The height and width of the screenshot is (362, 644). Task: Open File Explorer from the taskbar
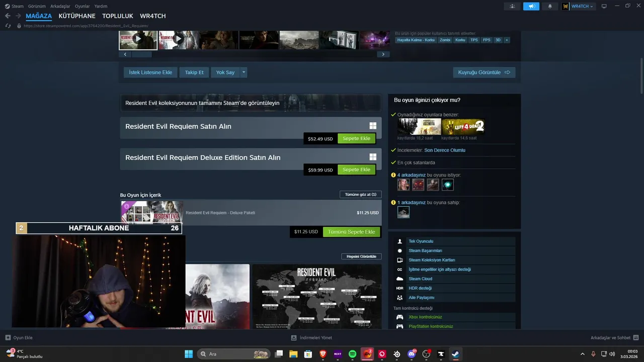[293, 354]
